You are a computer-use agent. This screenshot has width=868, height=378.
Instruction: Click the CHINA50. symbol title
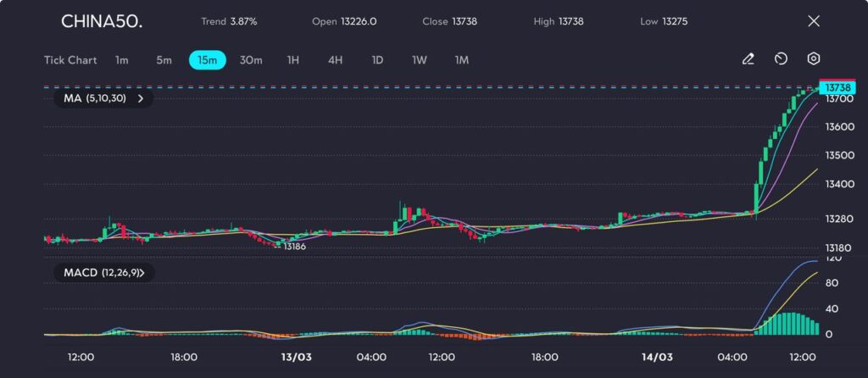[x=102, y=21]
